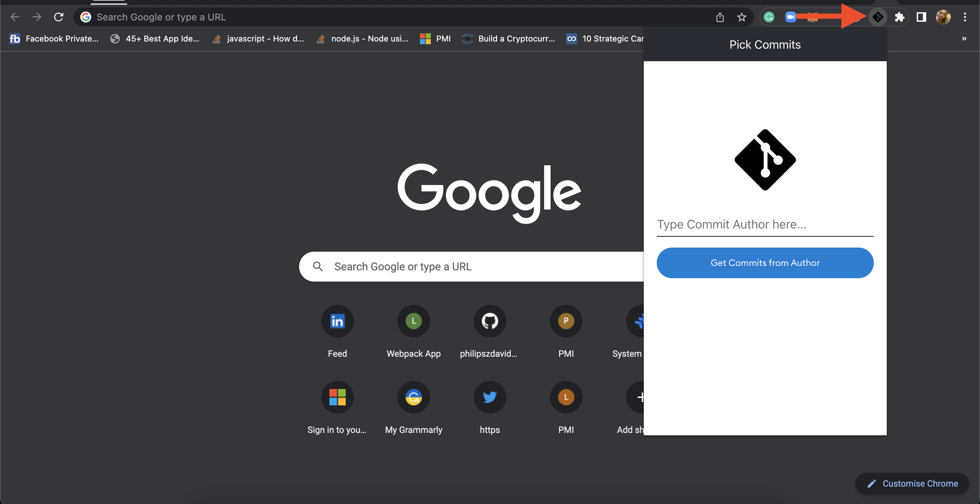
Task: Open the Chrome profile avatar menu
Action: [943, 17]
